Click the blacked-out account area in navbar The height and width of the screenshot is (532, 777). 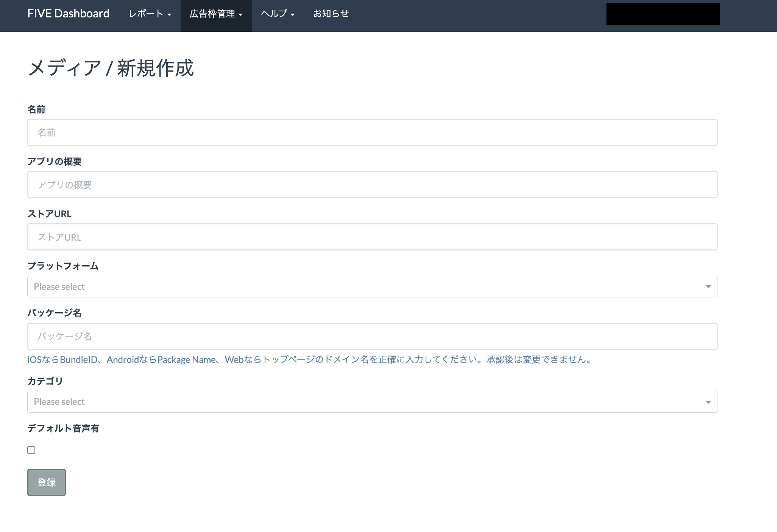663,14
